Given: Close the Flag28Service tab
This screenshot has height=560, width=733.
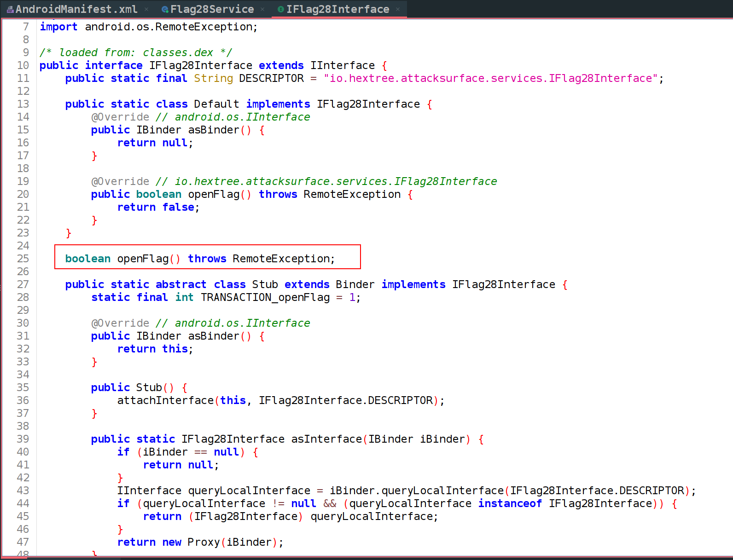Looking at the screenshot, I should click(x=262, y=9).
